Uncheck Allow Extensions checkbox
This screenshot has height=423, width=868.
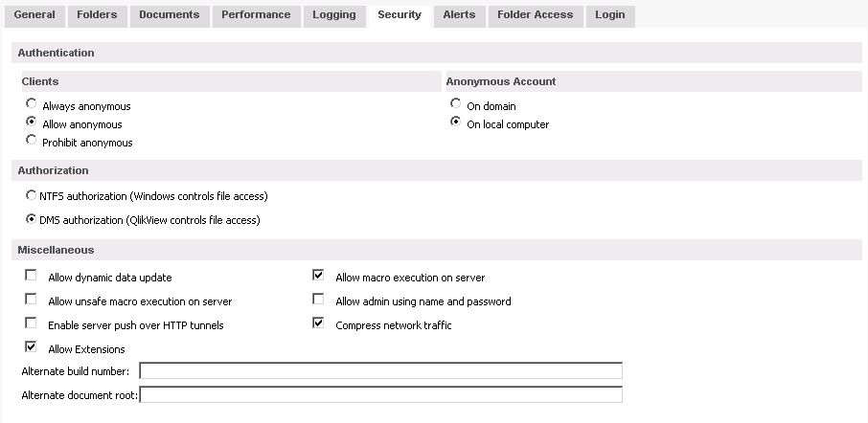31,348
